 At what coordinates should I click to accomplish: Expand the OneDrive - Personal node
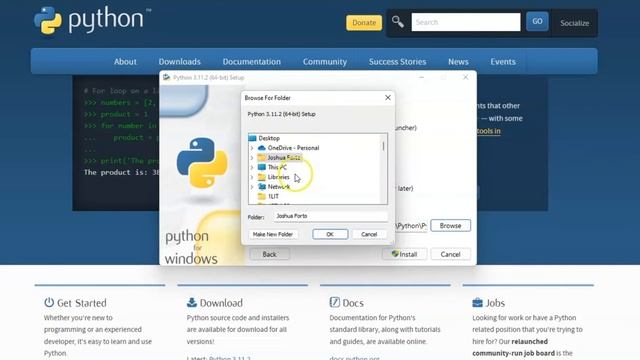(x=252, y=148)
